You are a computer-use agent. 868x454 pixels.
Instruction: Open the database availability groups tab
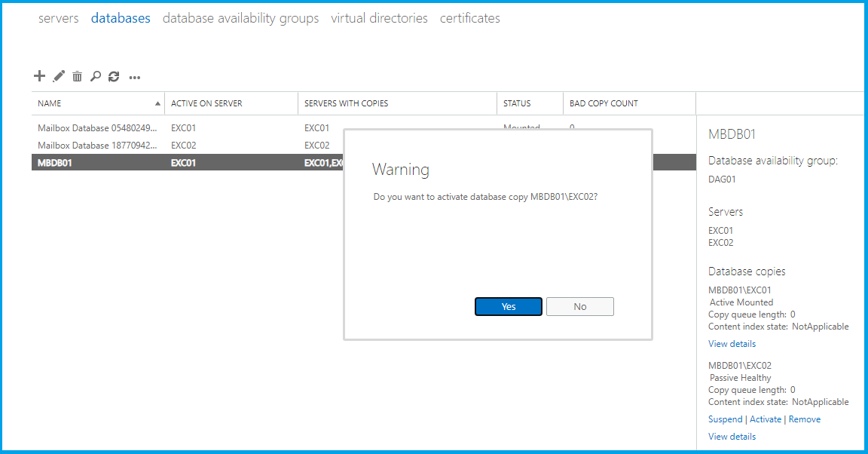point(240,18)
